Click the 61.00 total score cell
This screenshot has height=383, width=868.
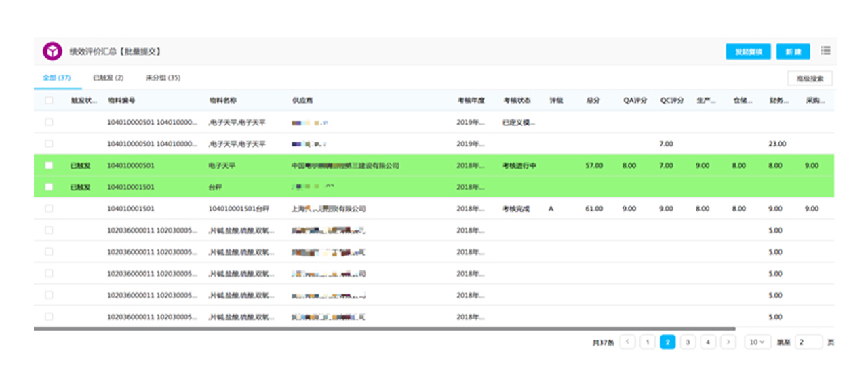pyautogui.click(x=594, y=209)
